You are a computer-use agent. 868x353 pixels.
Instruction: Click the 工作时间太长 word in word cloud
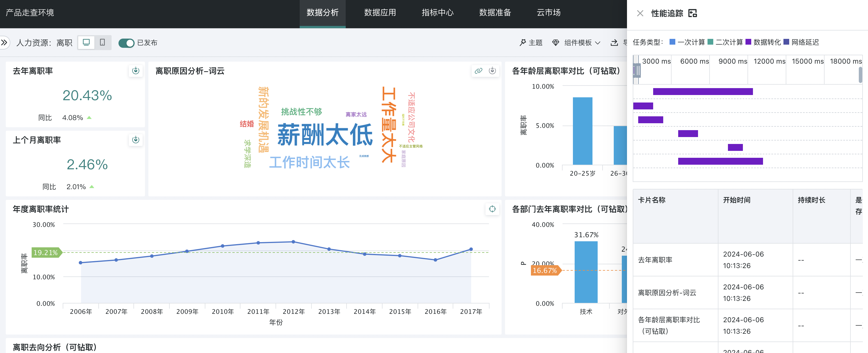tap(309, 162)
